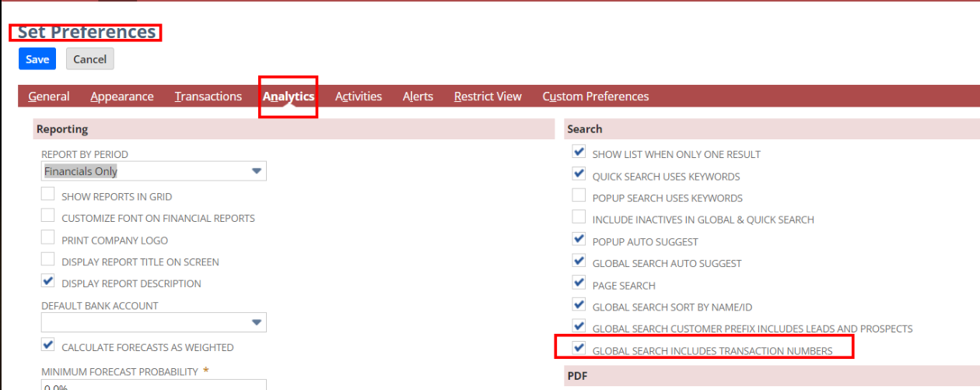Image resolution: width=980 pixels, height=390 pixels.
Task: Uncheck Global Search Includes Transaction Numbers
Action: tap(579, 349)
